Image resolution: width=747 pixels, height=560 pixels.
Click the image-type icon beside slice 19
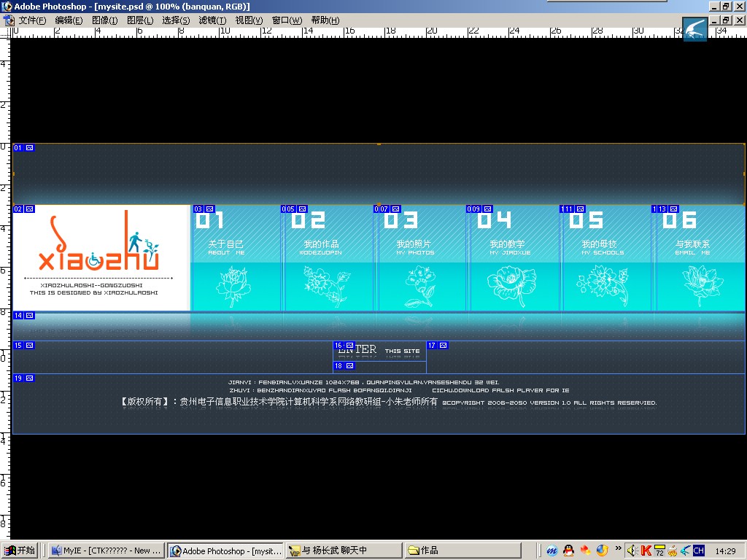click(x=29, y=378)
